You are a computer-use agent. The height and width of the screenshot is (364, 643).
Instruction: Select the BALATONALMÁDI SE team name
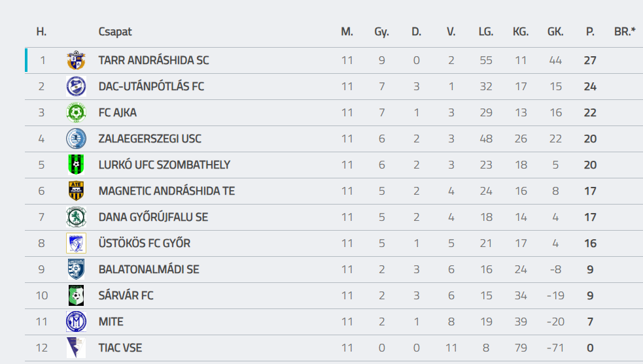tap(148, 269)
